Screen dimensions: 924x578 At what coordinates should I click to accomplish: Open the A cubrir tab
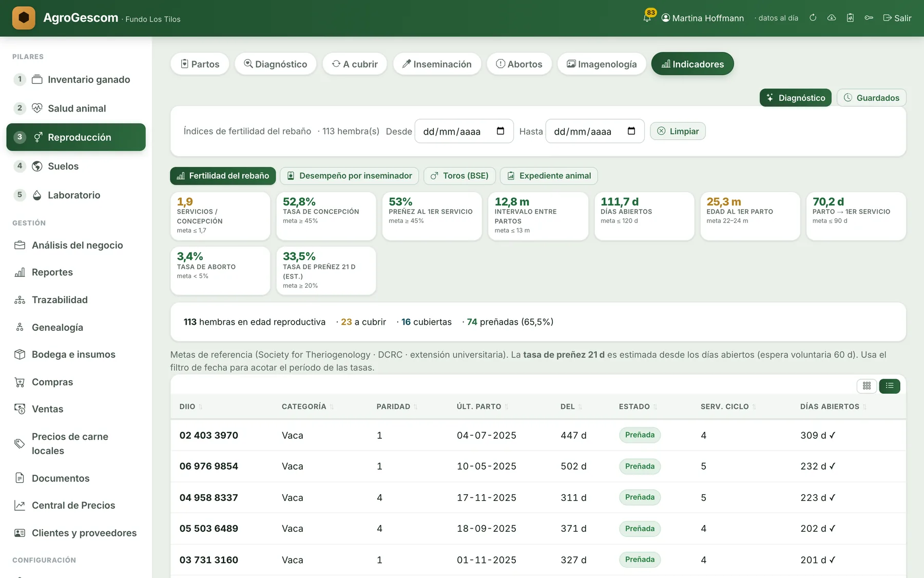tap(355, 64)
